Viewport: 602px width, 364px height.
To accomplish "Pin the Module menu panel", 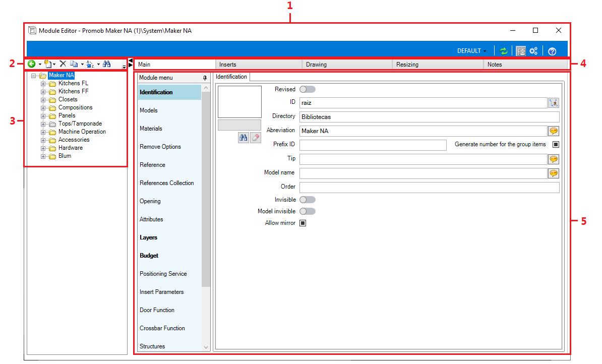I will (205, 78).
